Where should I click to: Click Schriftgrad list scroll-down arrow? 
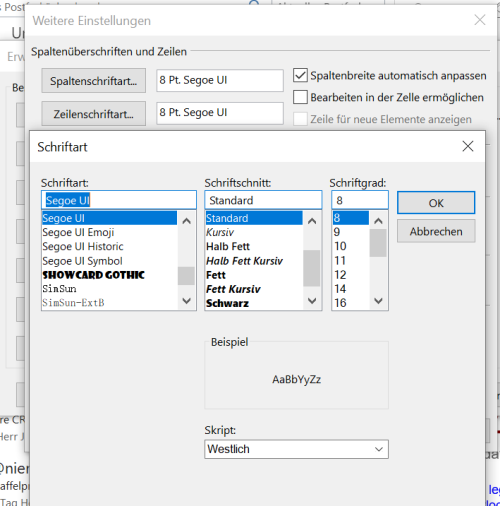pyautogui.click(x=378, y=301)
